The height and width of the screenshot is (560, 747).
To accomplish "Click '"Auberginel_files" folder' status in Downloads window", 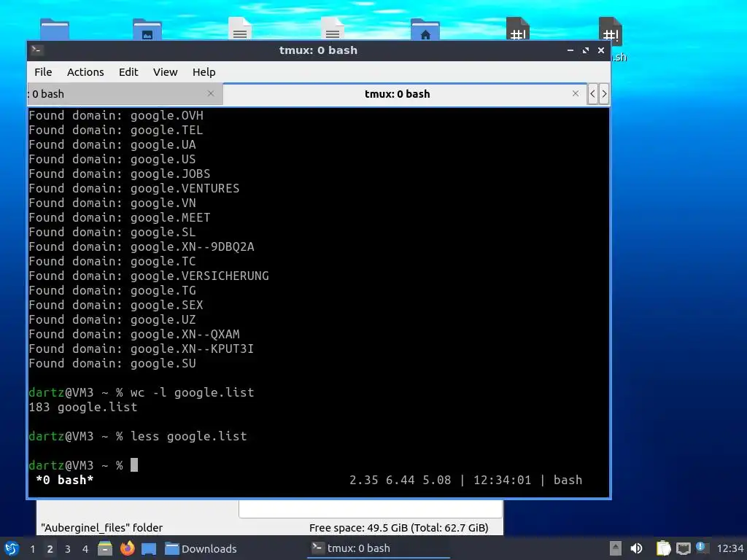I will [x=102, y=528].
